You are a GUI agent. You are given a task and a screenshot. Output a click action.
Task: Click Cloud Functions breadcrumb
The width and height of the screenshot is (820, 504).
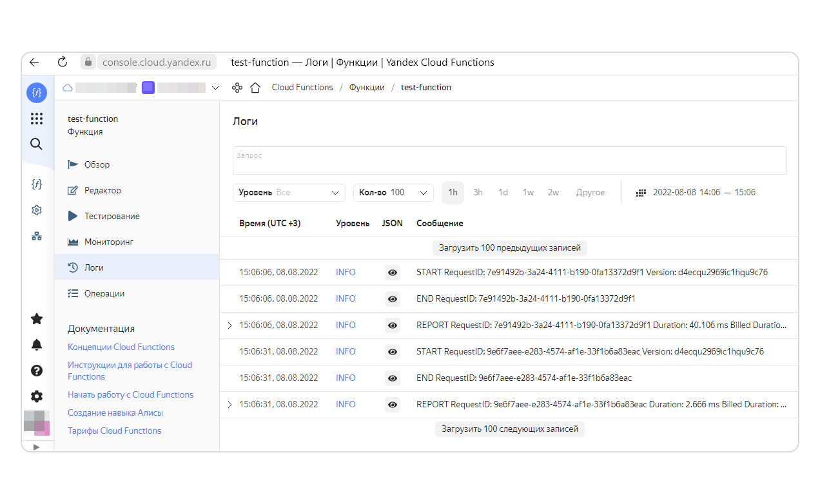pos(302,88)
